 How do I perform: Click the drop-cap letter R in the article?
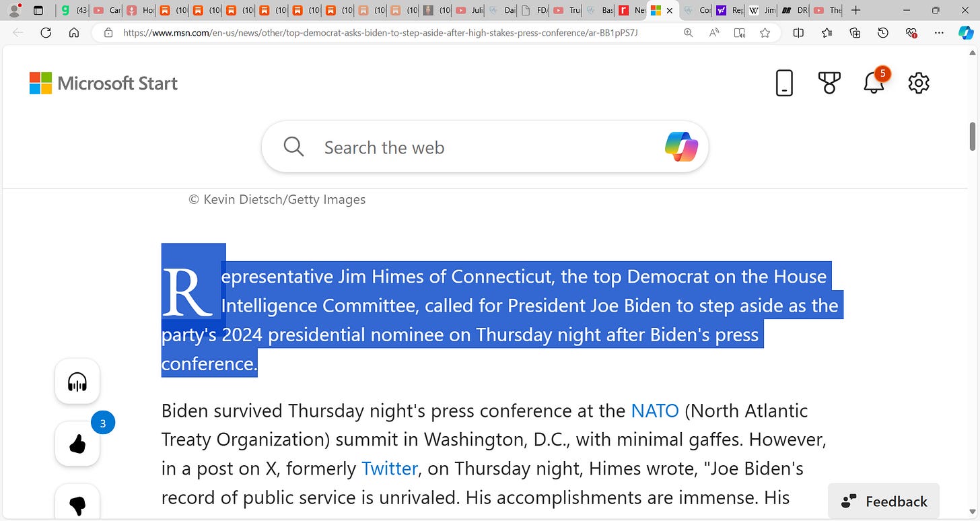186,292
